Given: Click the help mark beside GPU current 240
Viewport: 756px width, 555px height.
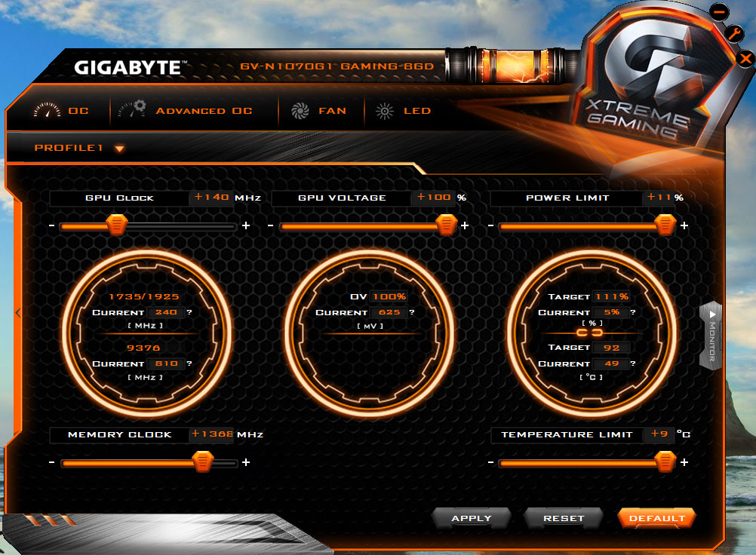Looking at the screenshot, I should tap(189, 312).
